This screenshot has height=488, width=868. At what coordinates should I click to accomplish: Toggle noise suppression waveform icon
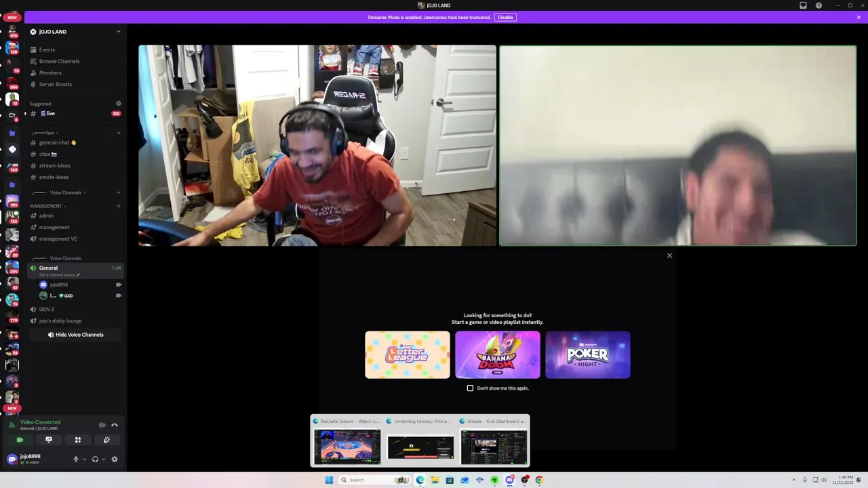pos(102,425)
